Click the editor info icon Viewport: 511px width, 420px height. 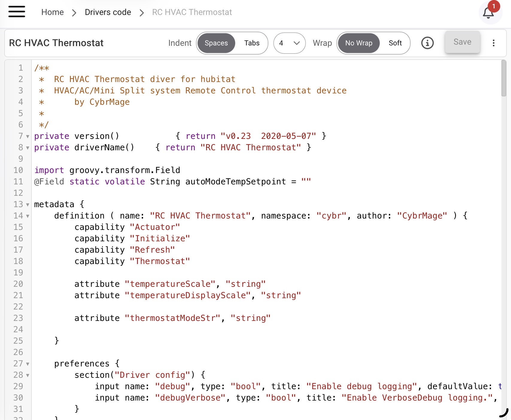point(427,43)
